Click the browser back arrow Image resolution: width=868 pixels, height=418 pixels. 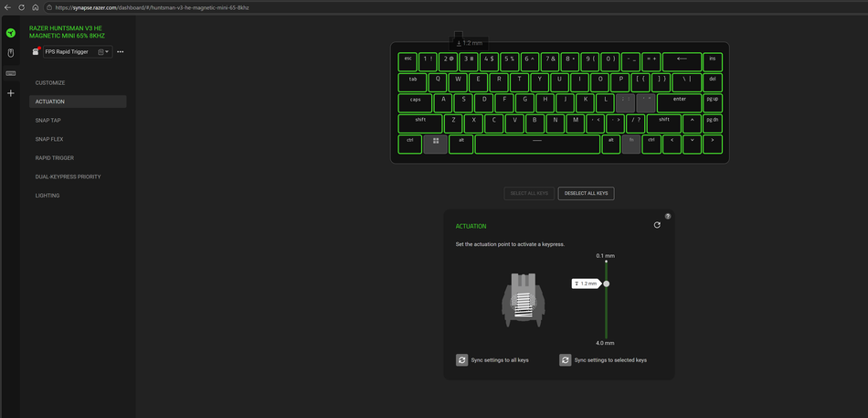[x=7, y=7]
